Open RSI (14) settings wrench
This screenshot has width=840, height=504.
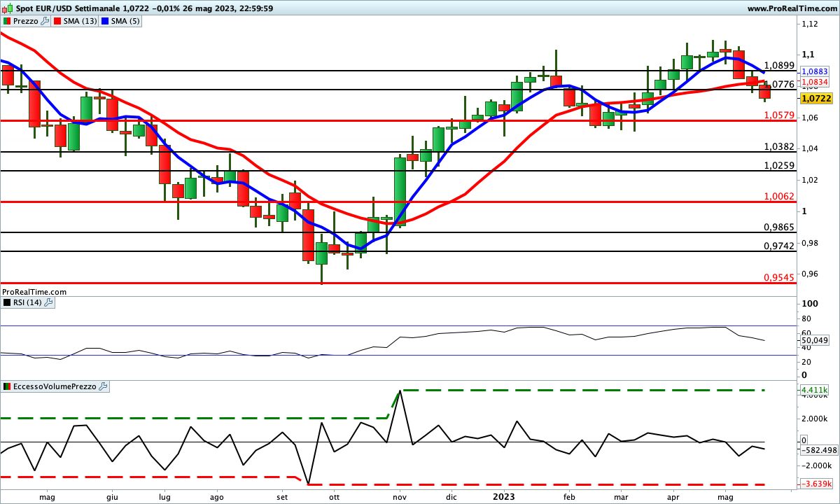click(49, 302)
